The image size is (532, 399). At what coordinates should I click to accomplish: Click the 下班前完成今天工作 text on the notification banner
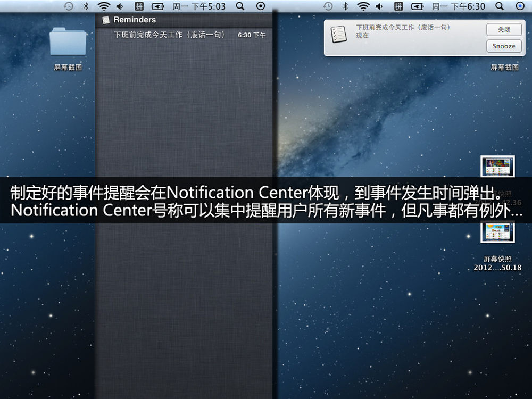pyautogui.click(x=403, y=27)
